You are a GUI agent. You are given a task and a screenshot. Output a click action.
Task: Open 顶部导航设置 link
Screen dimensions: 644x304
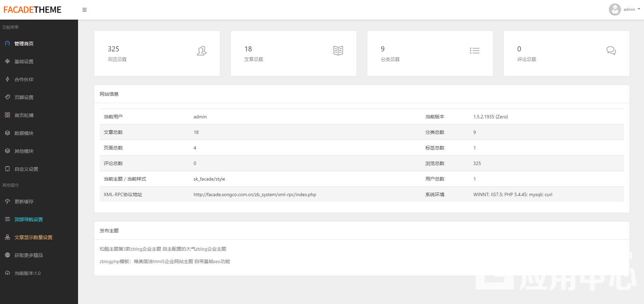(x=29, y=219)
